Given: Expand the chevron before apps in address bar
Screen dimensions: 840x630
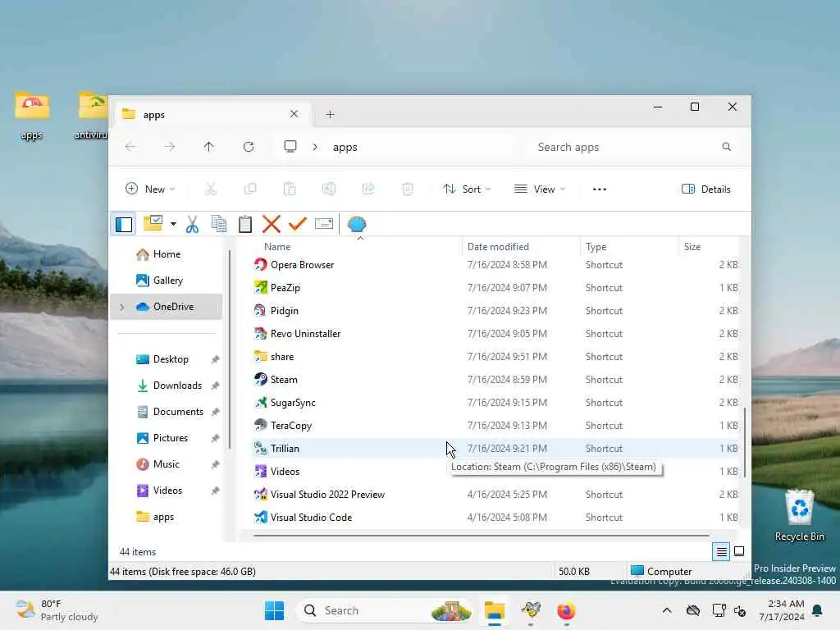Looking at the screenshot, I should click(x=315, y=147).
